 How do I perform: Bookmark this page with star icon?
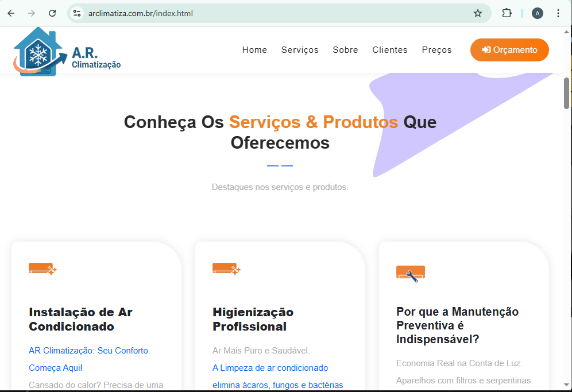[477, 13]
